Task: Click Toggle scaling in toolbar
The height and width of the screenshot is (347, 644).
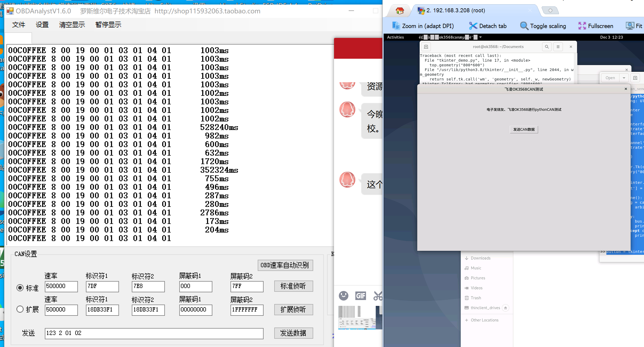Action: click(543, 26)
